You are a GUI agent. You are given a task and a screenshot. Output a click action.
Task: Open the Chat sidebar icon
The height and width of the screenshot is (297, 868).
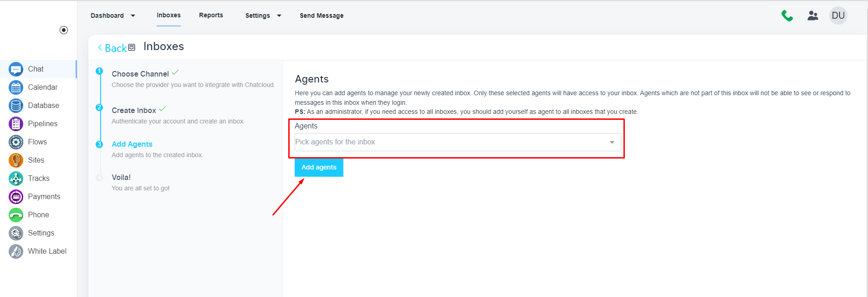(x=16, y=69)
